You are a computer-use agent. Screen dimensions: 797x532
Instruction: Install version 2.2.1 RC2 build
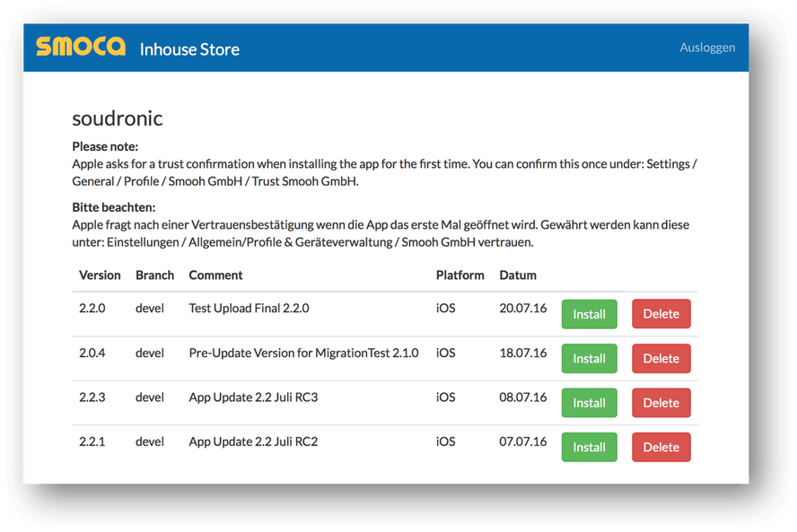[x=589, y=447]
